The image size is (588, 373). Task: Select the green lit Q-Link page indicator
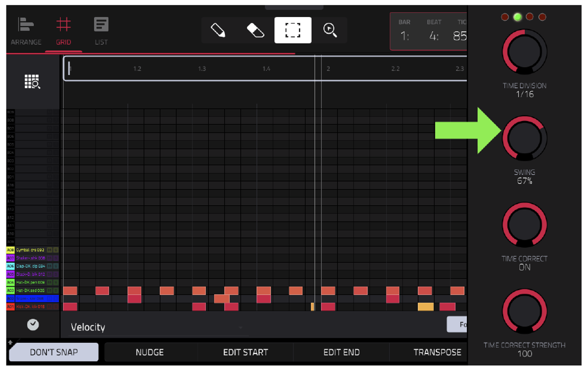click(517, 17)
